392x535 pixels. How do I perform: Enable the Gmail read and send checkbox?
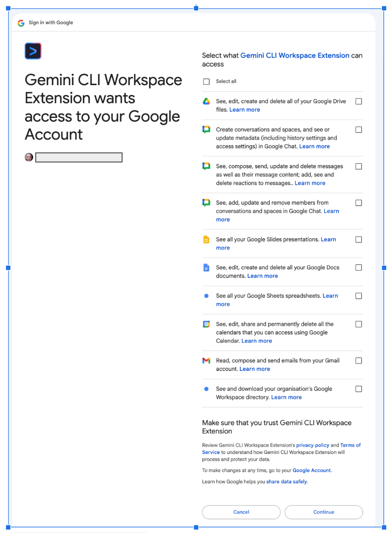(359, 361)
